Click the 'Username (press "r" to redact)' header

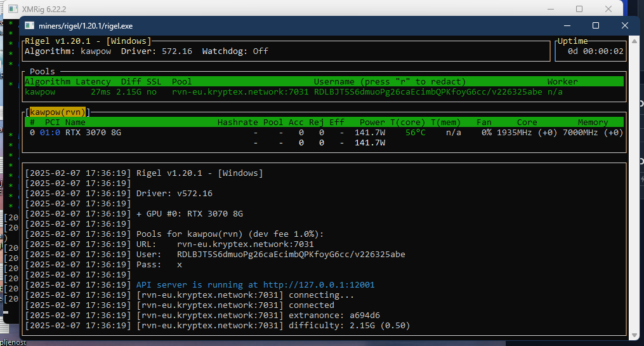[x=390, y=82]
